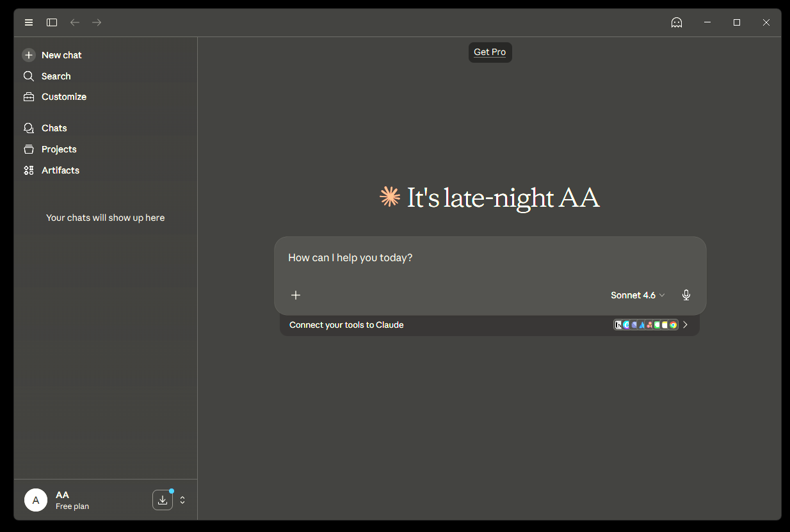Click the AA avatar circle

point(36,500)
